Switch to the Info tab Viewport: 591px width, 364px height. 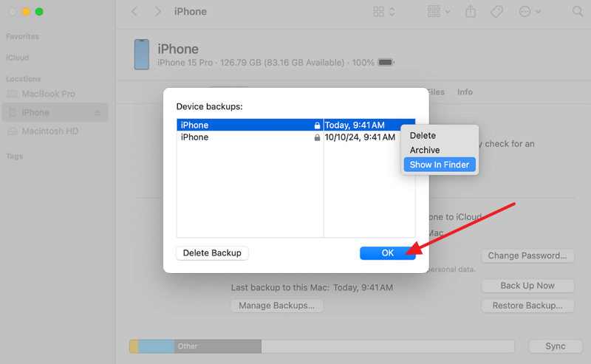point(465,92)
